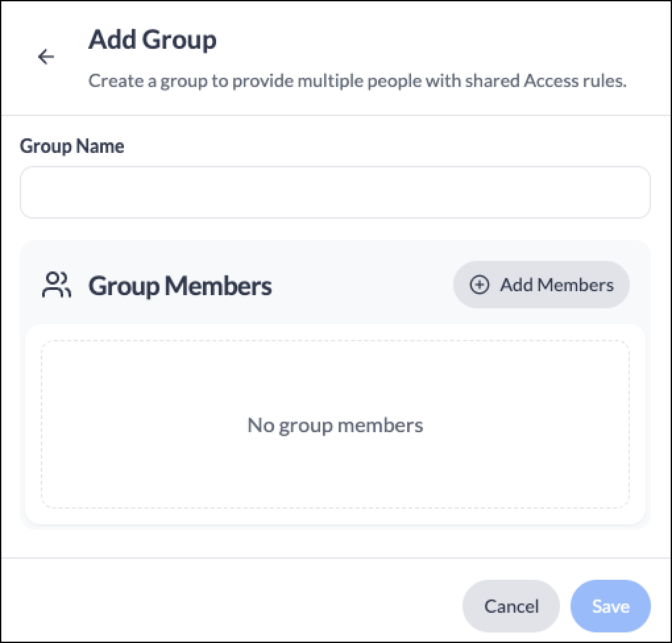The width and height of the screenshot is (672, 643).
Task: Click inside the dashed empty members box
Action: coord(335,424)
